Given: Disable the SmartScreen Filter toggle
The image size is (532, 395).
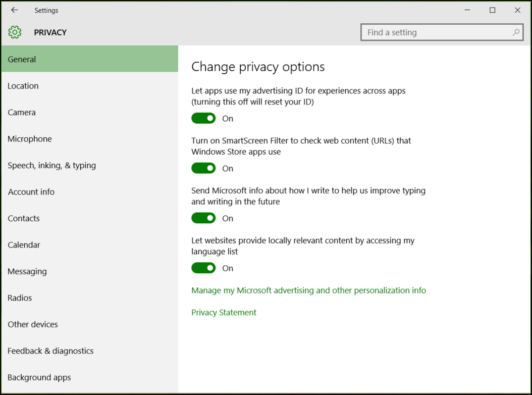Looking at the screenshot, I should (x=203, y=168).
